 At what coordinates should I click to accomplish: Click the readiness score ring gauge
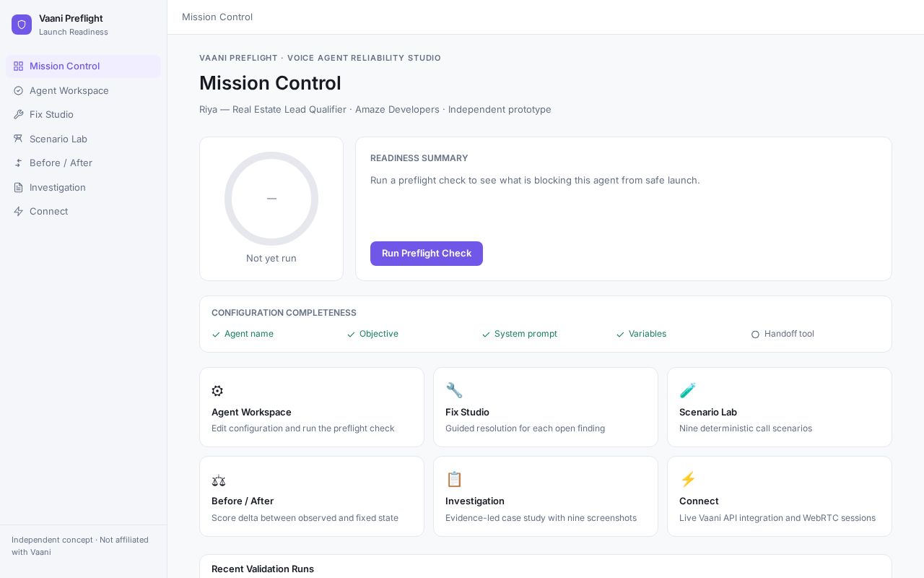tap(271, 199)
